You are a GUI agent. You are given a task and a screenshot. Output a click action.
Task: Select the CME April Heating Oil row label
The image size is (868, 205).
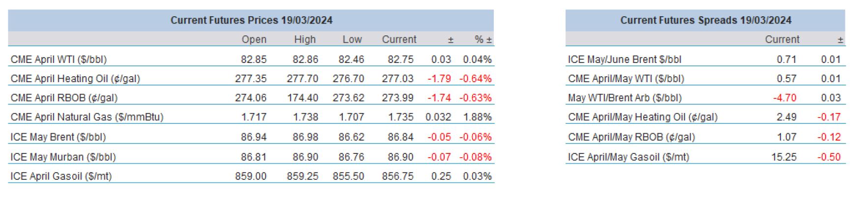click(x=75, y=79)
